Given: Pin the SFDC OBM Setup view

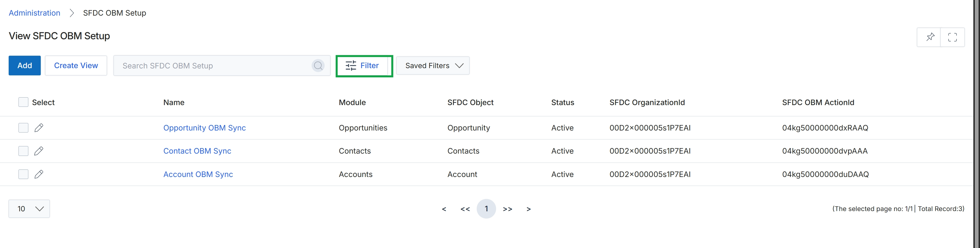Looking at the screenshot, I should [930, 37].
